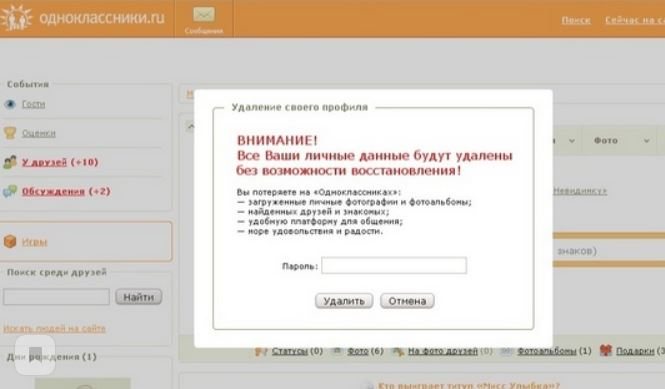Open the Оценки link
The height and width of the screenshot is (389, 665).
click(39, 133)
